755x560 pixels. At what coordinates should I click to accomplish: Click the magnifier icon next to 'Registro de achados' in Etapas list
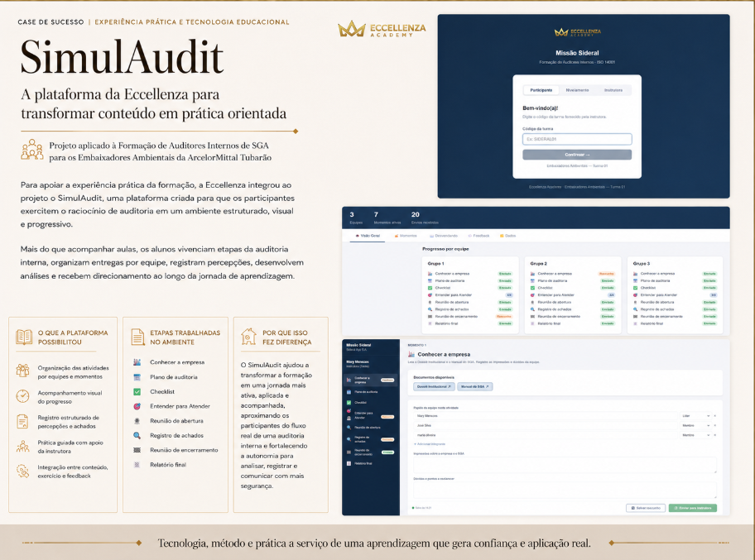point(137,435)
